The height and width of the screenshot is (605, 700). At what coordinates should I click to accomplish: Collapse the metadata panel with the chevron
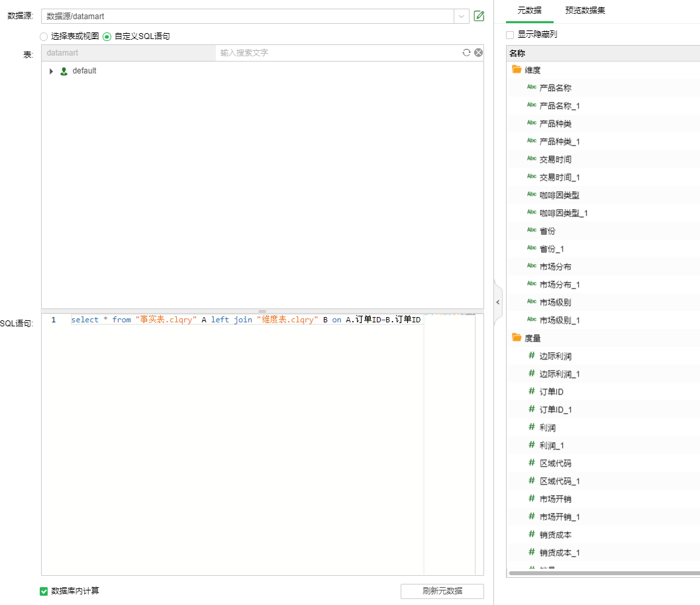coord(498,302)
